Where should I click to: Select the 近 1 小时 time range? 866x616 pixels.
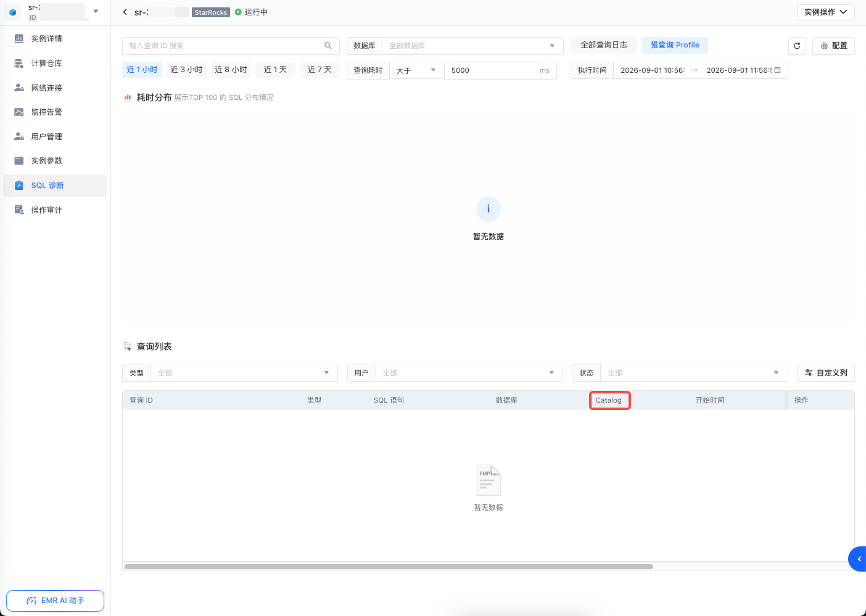pyautogui.click(x=142, y=70)
